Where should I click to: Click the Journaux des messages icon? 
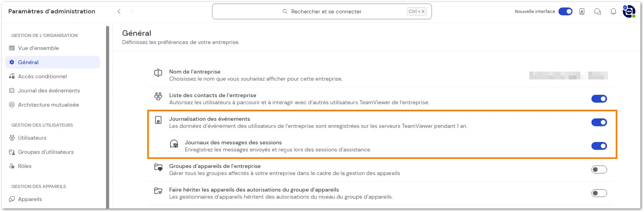click(x=174, y=144)
